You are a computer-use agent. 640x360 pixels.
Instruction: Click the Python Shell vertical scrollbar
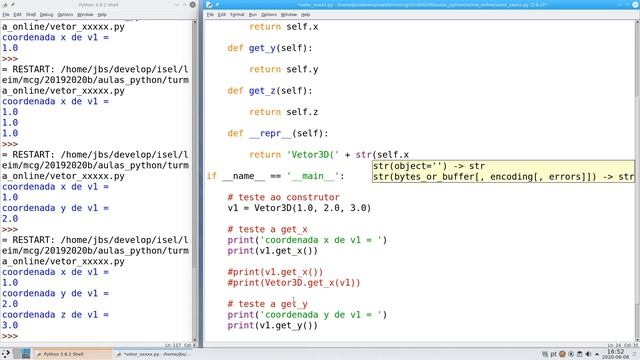(194, 181)
